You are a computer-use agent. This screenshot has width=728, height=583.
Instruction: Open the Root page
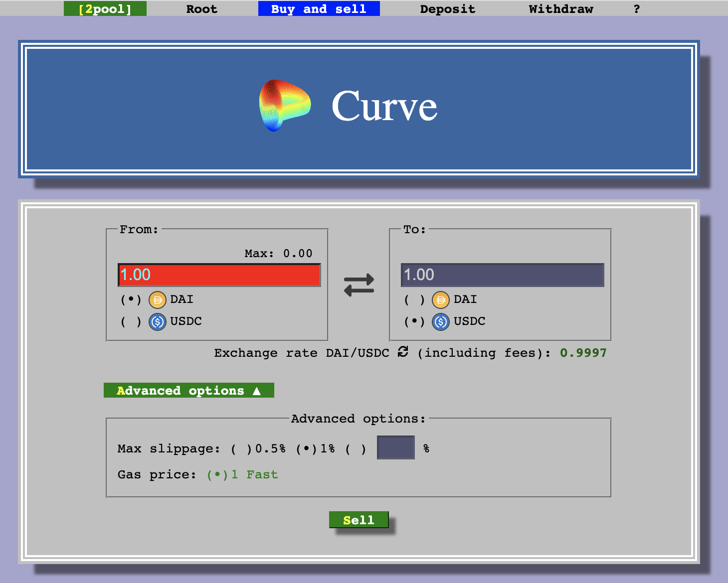(x=201, y=8)
